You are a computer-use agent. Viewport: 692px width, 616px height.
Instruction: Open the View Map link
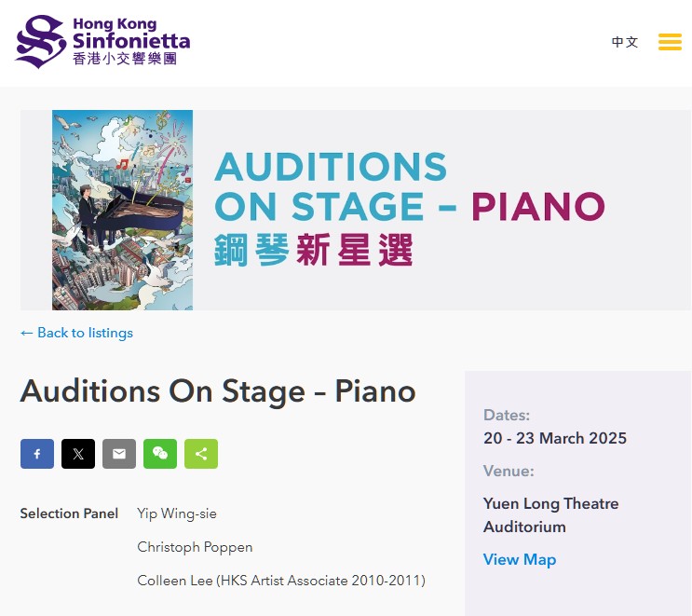pyautogui.click(x=519, y=559)
